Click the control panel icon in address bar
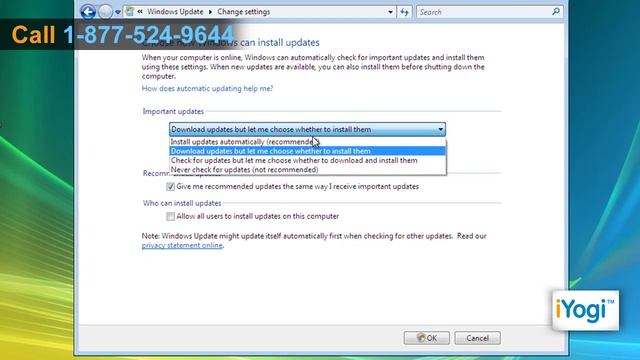Viewport: 640px width, 360px height. pyautogui.click(x=130, y=12)
